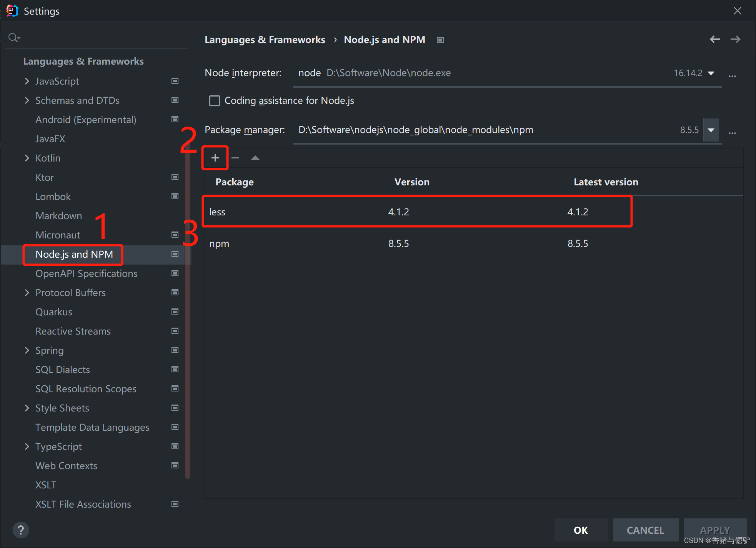Select OpenAPI Specifications in the sidebar

(86, 273)
